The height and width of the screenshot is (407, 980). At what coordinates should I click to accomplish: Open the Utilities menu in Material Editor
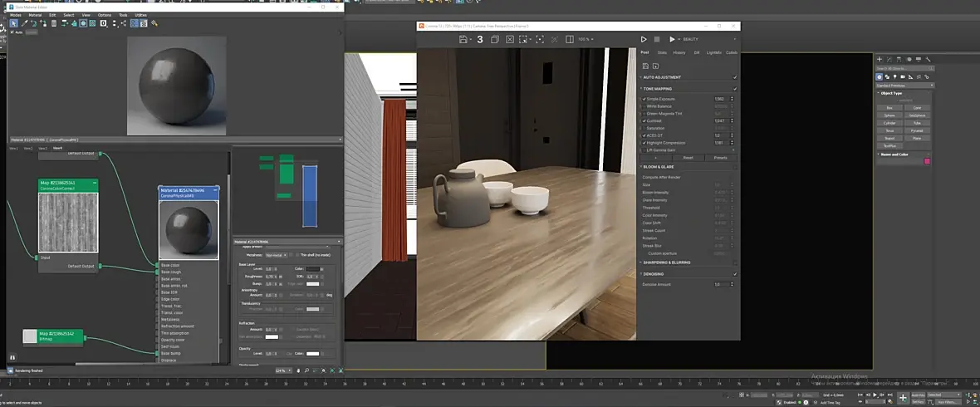point(140,15)
